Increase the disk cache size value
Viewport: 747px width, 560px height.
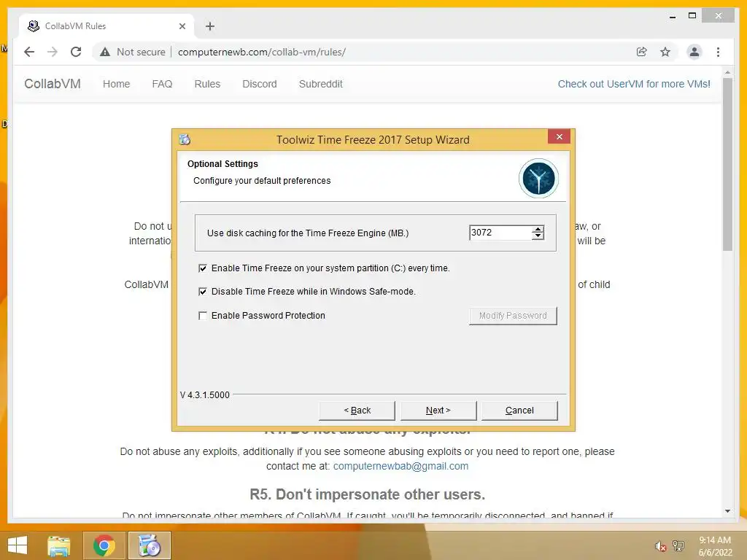[538, 229]
